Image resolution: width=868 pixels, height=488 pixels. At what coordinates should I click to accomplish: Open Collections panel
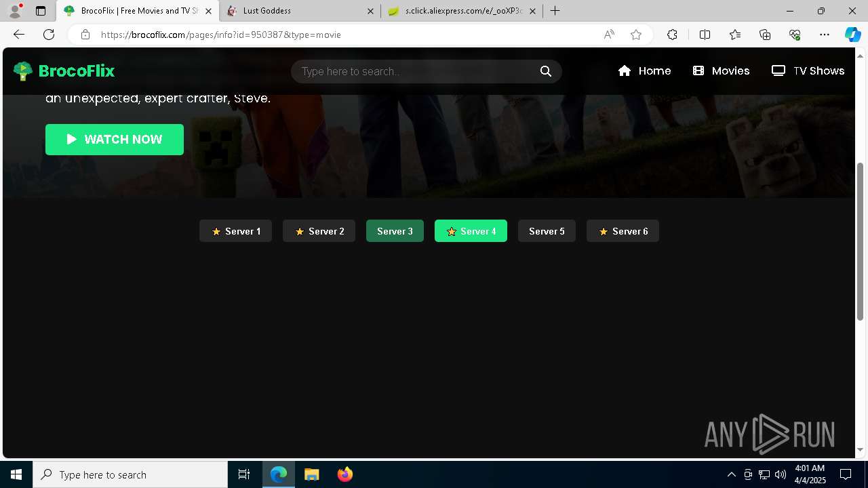click(765, 35)
